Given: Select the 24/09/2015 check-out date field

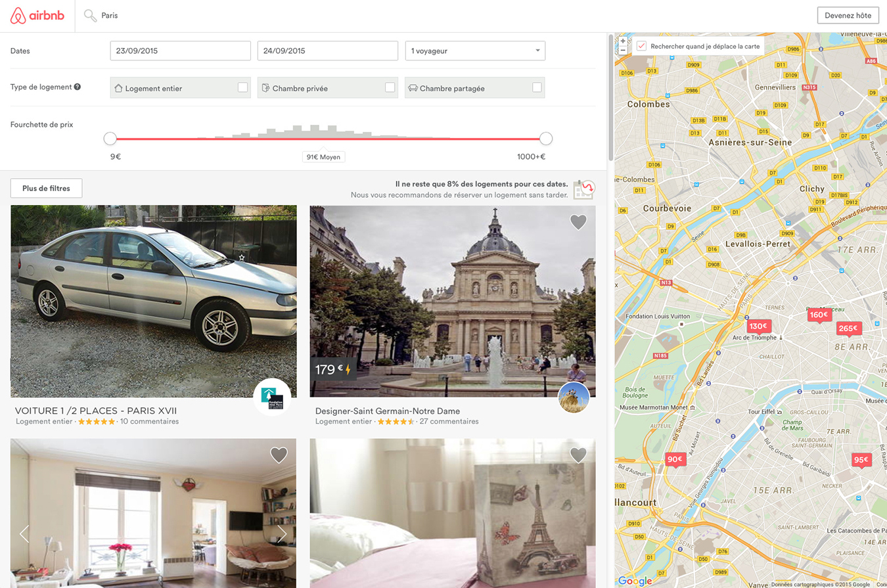Looking at the screenshot, I should click(327, 51).
